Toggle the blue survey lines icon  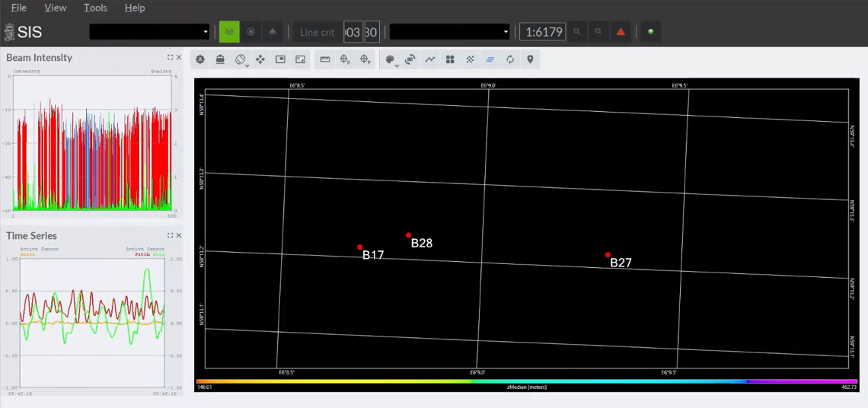coord(490,59)
